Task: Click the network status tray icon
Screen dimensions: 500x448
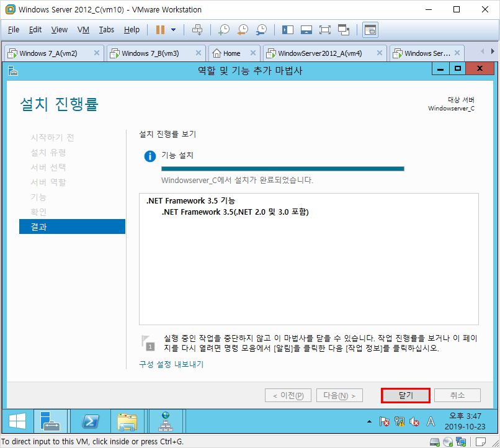Action: (400, 421)
